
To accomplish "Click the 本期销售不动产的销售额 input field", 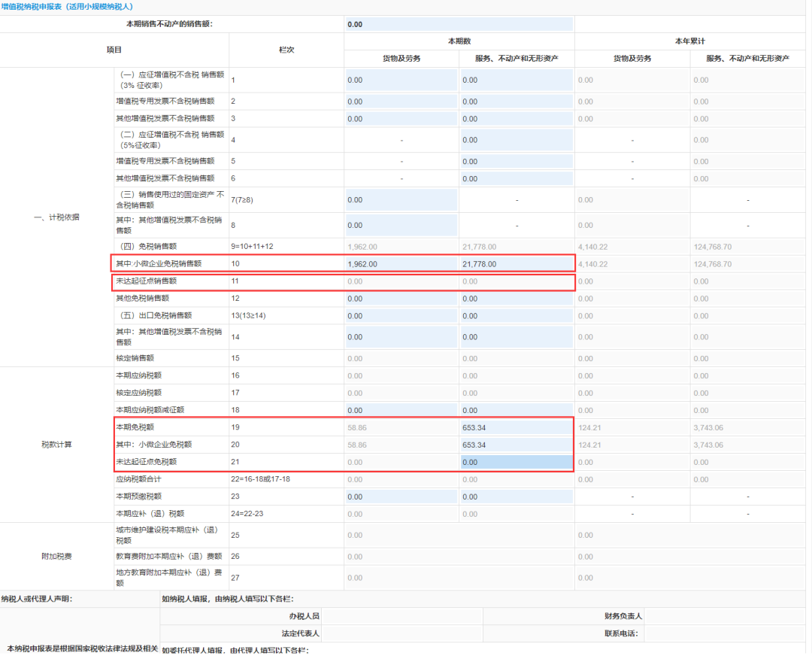I will tap(459, 24).
